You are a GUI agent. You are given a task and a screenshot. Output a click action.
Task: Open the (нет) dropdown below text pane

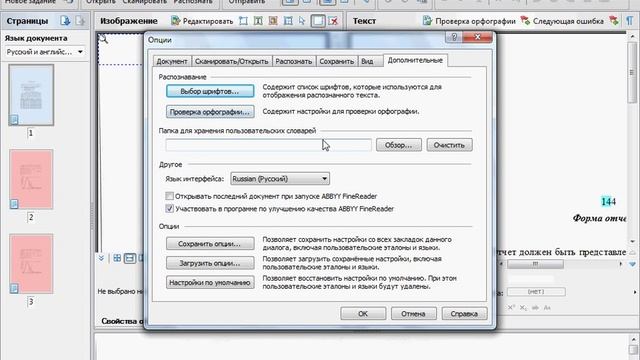click(x=536, y=291)
